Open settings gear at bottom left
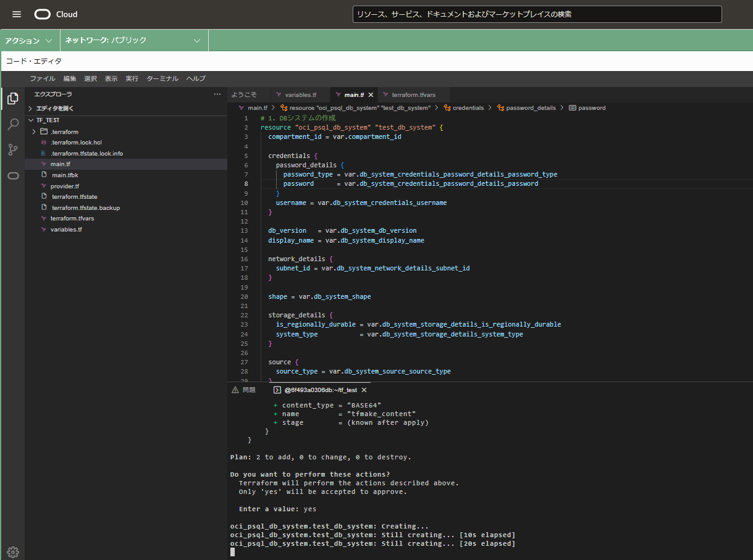 (13, 551)
